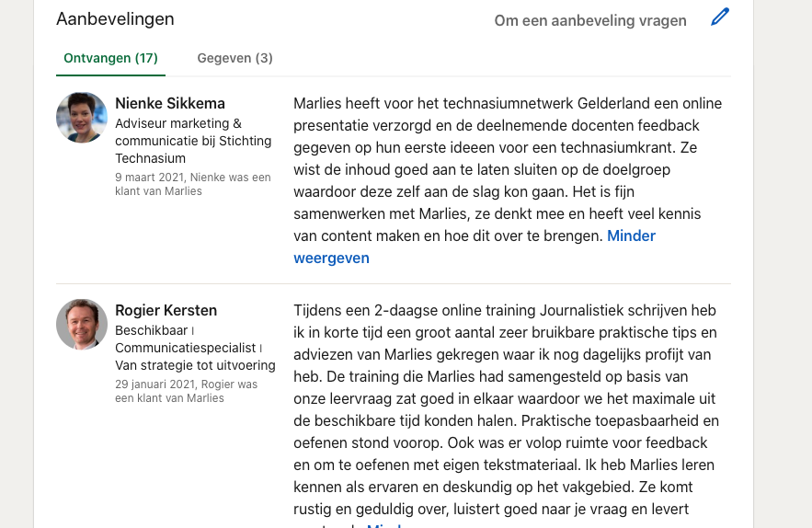Click Nienke's job title Adviseur marketing & communicatie
812x528 pixels.
point(193,141)
